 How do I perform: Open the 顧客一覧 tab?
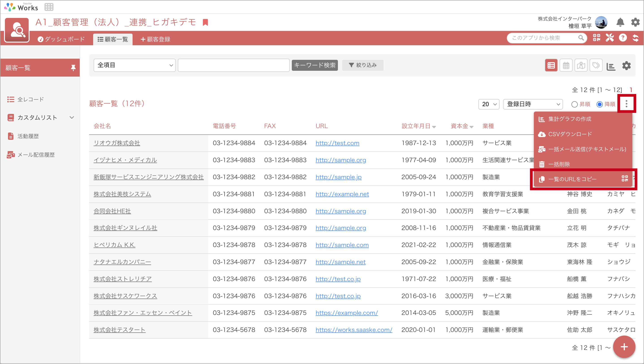[x=113, y=39]
